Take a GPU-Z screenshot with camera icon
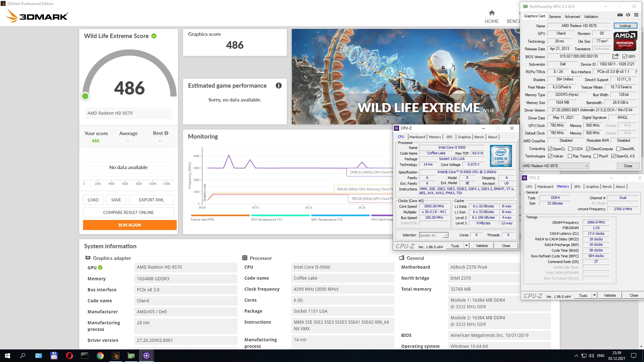Image resolution: width=644 pixels, height=362 pixels. coord(620,15)
